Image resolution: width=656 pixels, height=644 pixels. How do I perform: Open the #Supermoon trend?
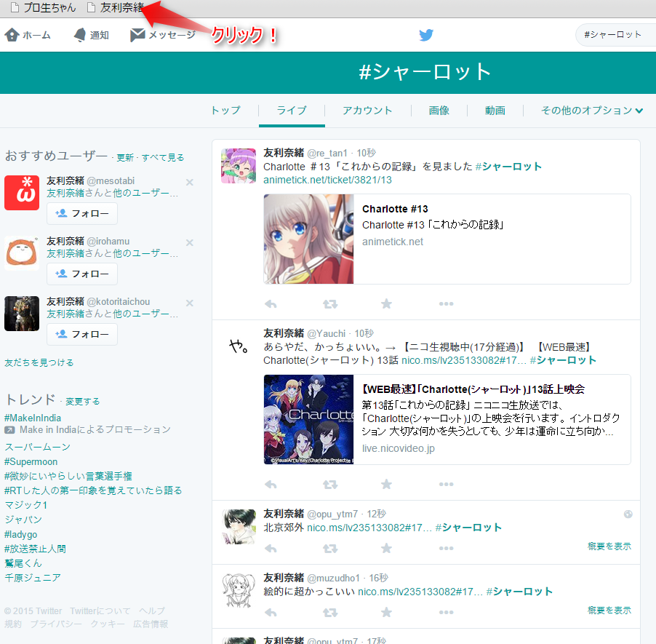click(x=31, y=462)
